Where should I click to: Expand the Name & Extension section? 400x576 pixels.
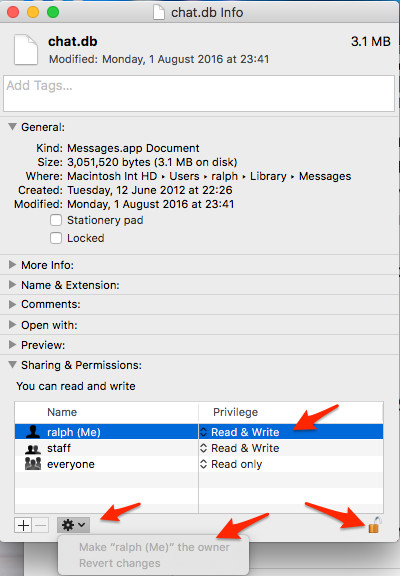(x=12, y=285)
